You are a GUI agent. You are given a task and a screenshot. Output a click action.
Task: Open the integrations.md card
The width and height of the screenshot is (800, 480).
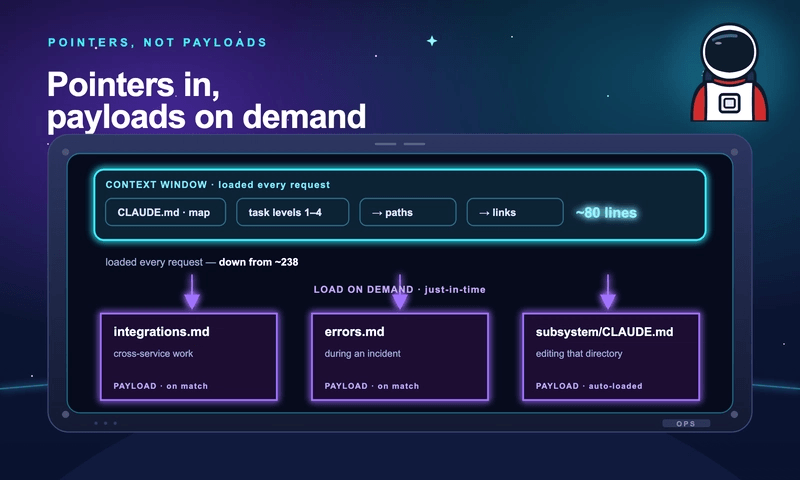189,357
